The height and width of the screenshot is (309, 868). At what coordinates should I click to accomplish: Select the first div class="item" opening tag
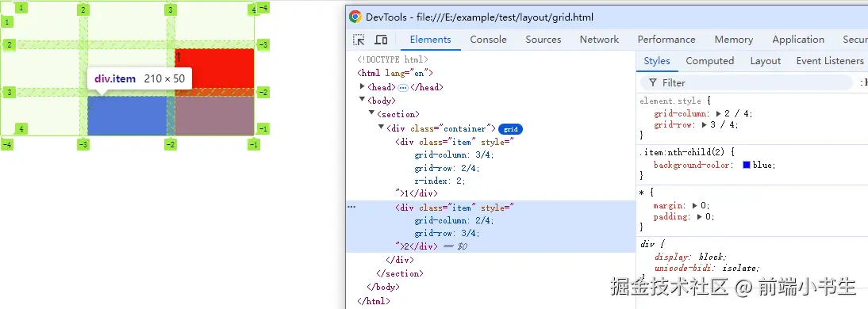(455, 142)
